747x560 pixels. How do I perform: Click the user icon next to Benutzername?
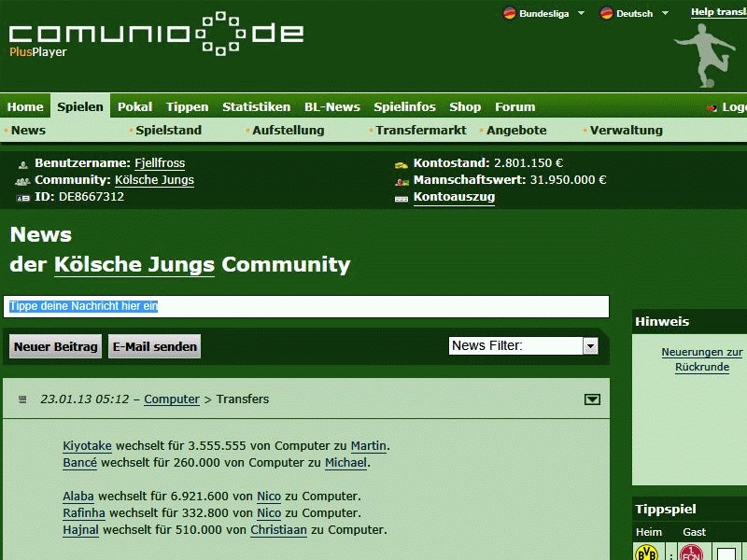click(x=22, y=165)
